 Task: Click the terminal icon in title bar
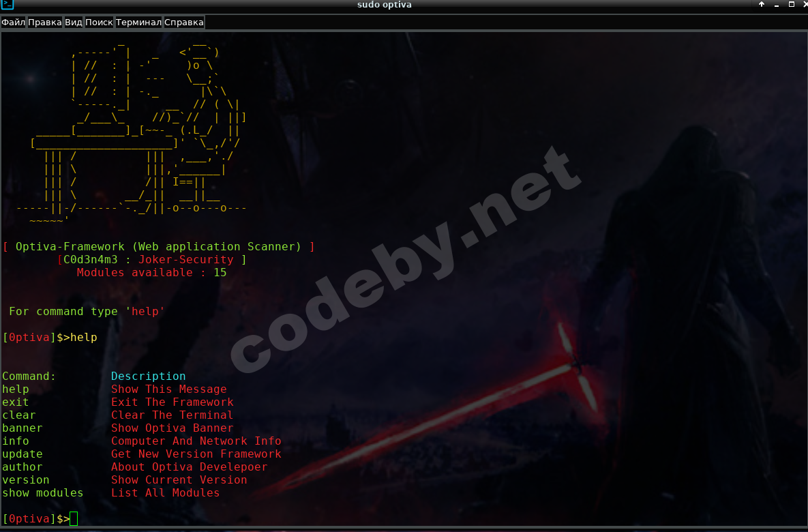tap(8, 5)
